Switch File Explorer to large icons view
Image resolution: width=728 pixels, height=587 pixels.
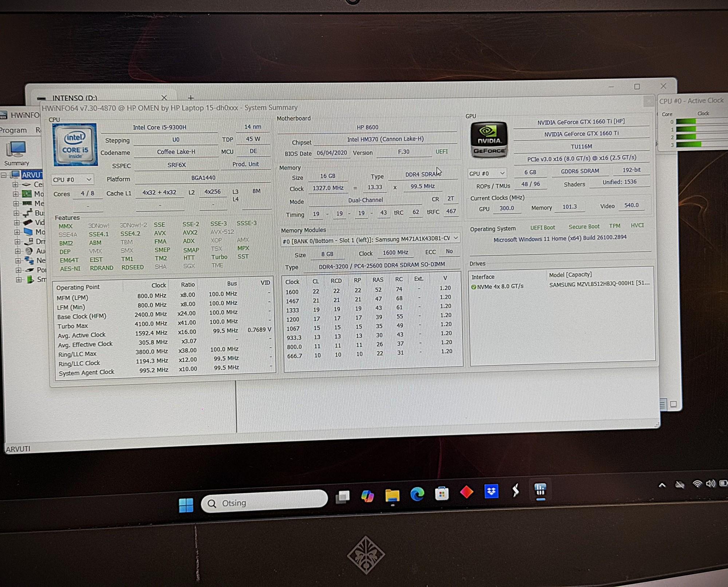673,404
